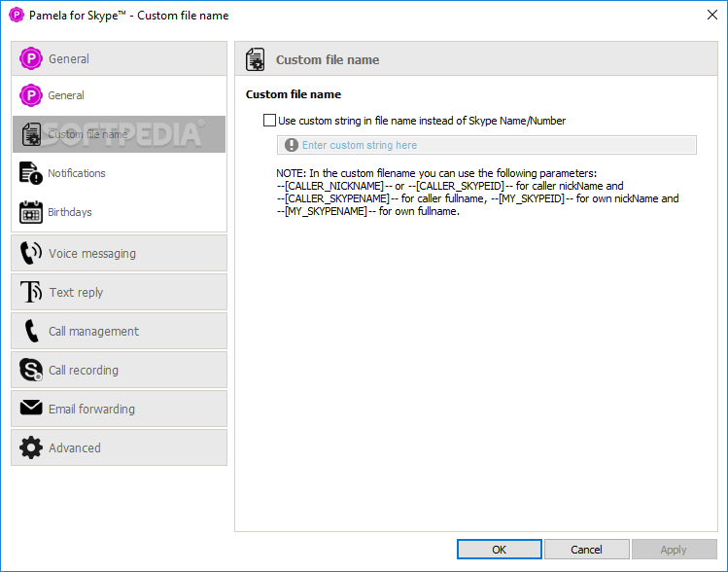Click the Call management handset icon
728x572 pixels.
tap(31, 331)
